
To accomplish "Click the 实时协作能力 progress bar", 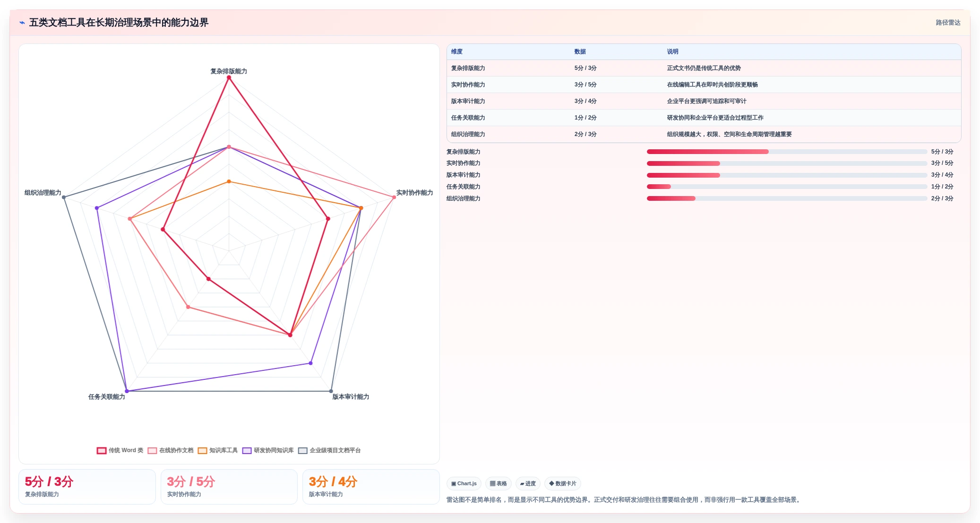I will coord(787,163).
